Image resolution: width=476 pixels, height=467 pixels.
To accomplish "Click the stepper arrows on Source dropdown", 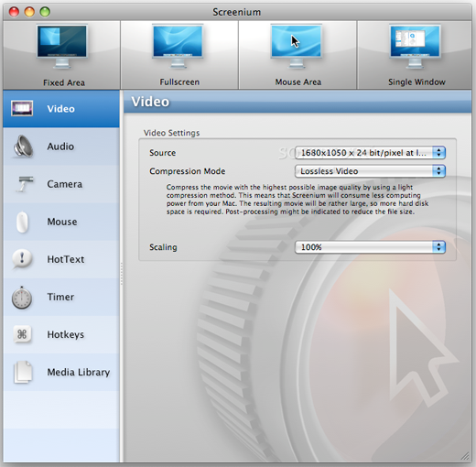I will (x=438, y=153).
